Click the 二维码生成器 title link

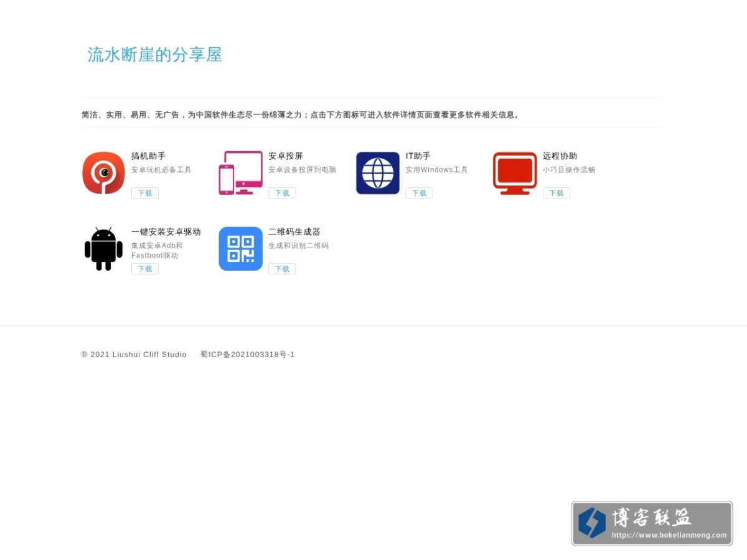coord(294,231)
